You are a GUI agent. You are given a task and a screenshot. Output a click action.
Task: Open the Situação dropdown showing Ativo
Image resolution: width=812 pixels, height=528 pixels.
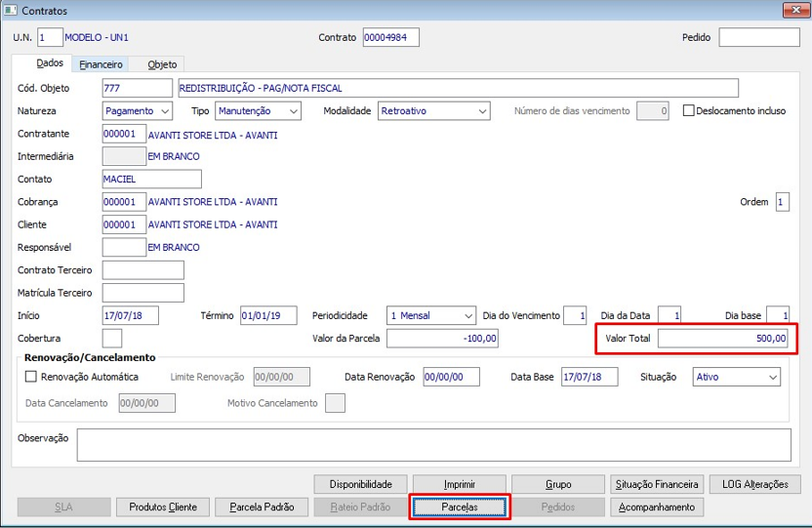[737, 377]
